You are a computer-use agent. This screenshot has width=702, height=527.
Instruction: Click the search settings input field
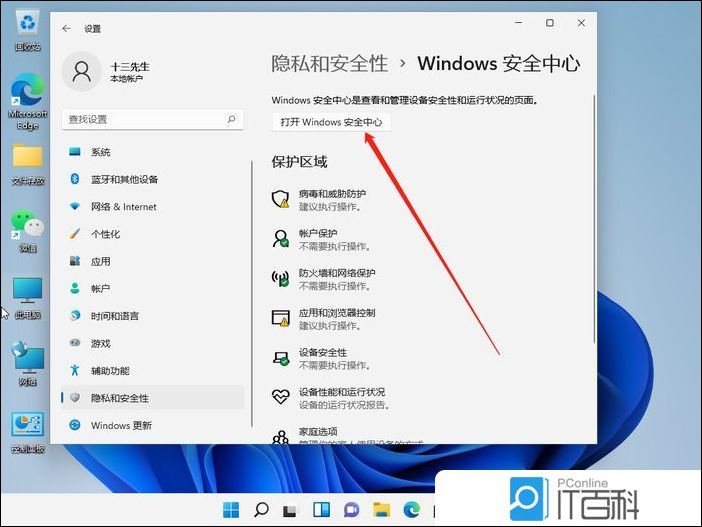tap(153, 119)
